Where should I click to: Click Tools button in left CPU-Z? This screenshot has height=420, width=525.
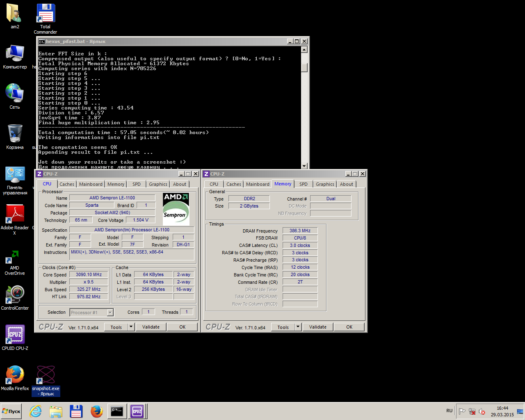pos(116,327)
